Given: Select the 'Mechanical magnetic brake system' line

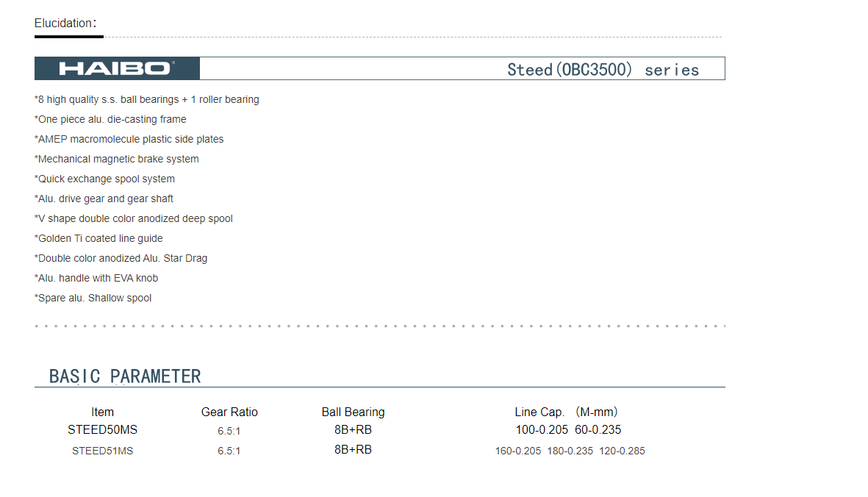Looking at the screenshot, I should tap(117, 160).
